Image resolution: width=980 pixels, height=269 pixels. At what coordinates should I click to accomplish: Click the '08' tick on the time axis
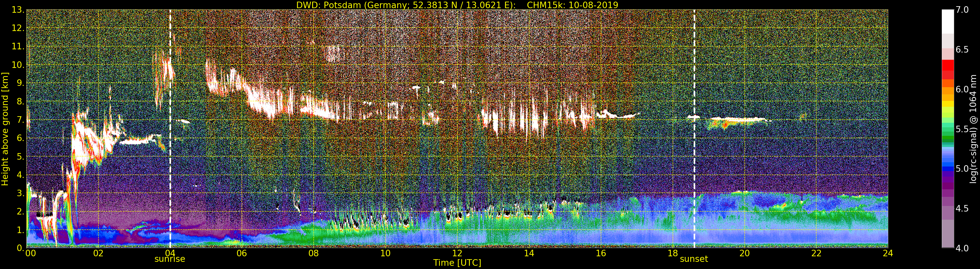pyautogui.click(x=313, y=253)
